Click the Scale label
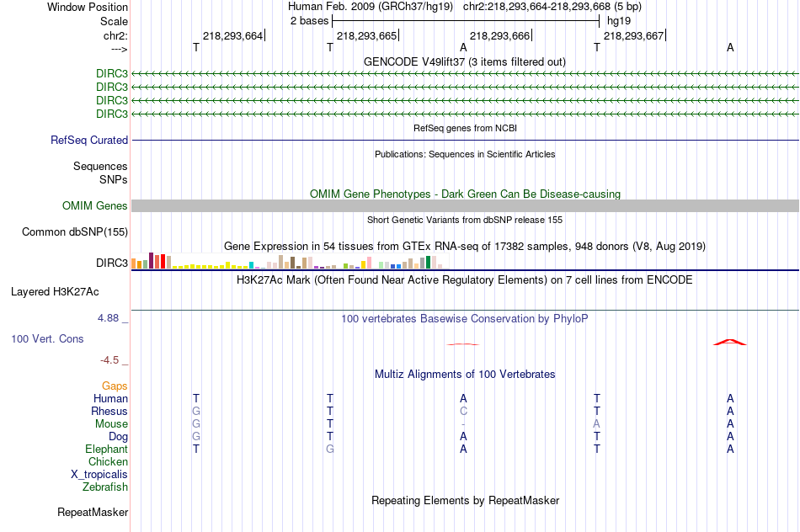 (114, 21)
